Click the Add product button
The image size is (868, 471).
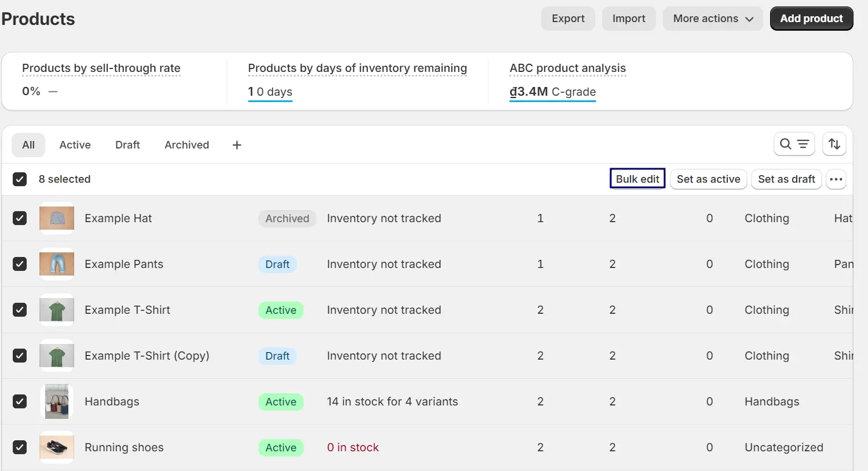coord(811,19)
